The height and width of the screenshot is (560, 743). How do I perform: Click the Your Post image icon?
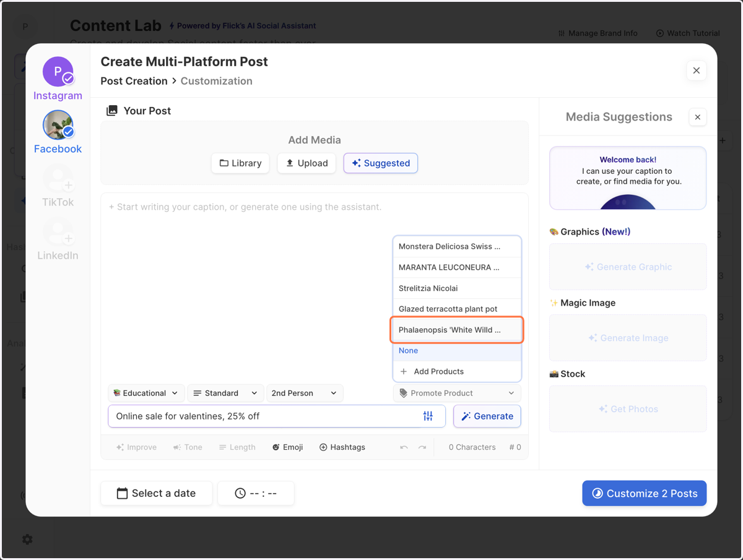[112, 111]
